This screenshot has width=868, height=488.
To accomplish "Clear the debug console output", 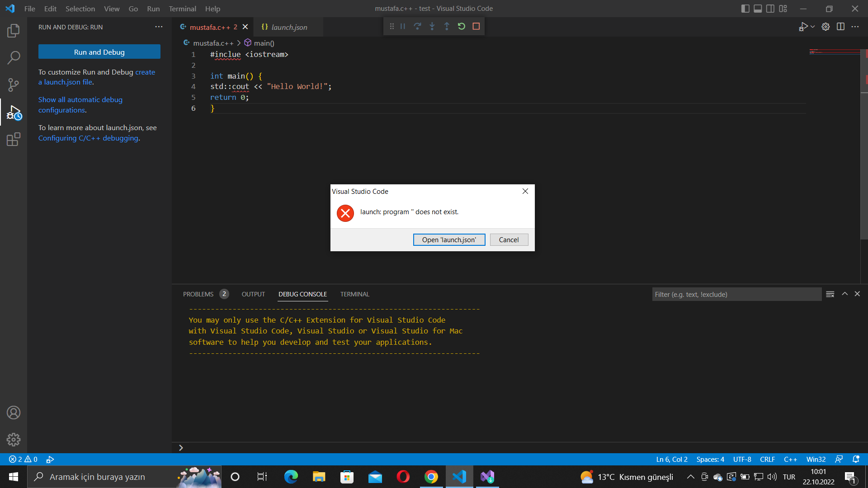I will pos(830,294).
